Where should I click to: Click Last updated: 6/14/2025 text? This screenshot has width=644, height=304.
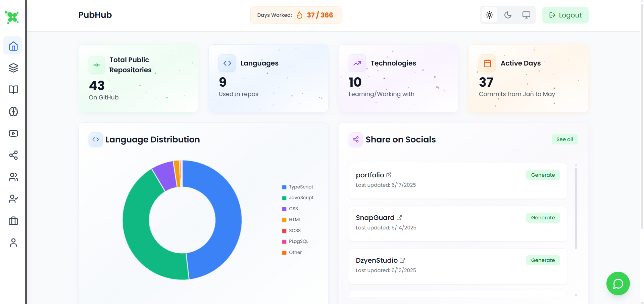pyautogui.click(x=386, y=228)
